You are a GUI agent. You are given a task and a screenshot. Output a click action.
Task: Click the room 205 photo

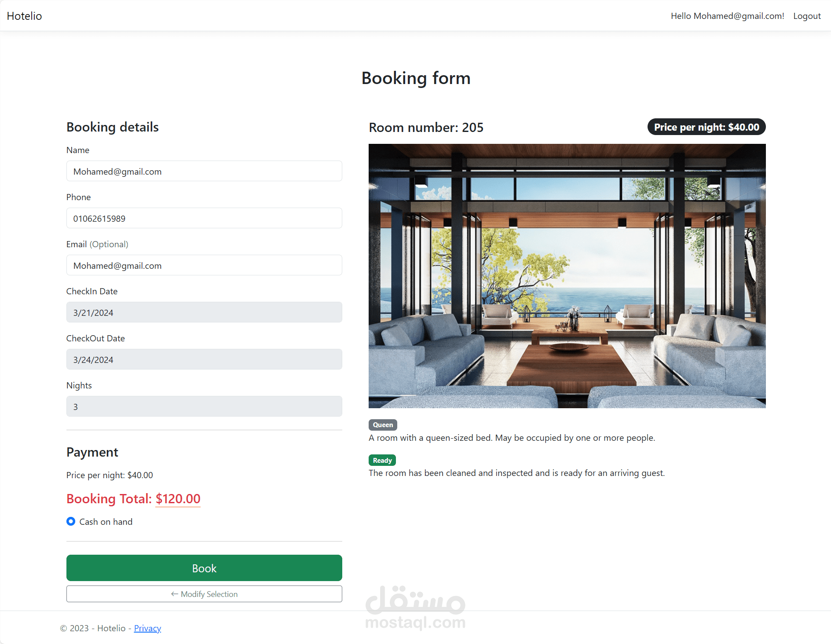tap(567, 276)
